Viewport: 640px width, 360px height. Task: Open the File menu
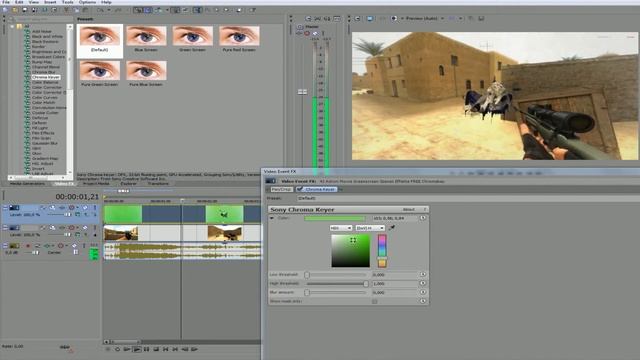pyautogui.click(x=6, y=2)
